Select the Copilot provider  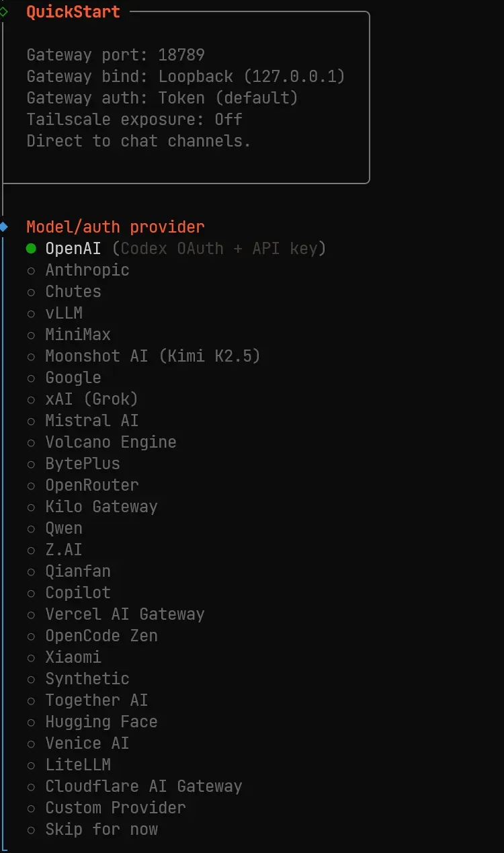tap(77, 592)
